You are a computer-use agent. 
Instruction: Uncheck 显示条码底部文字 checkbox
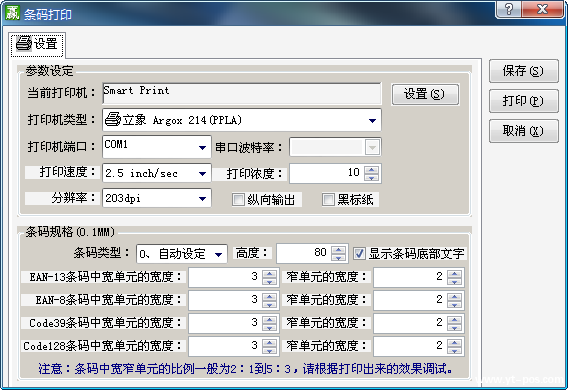[x=359, y=253]
